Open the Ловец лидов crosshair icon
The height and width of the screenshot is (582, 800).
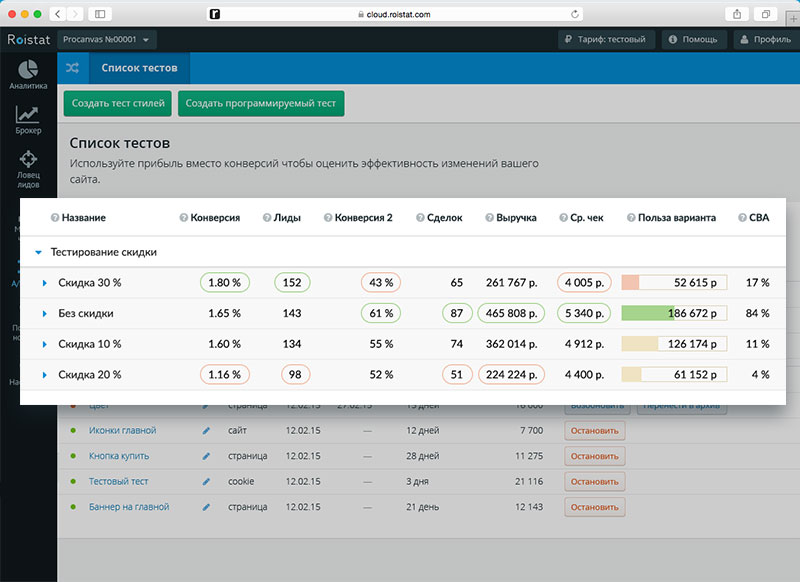click(x=28, y=160)
